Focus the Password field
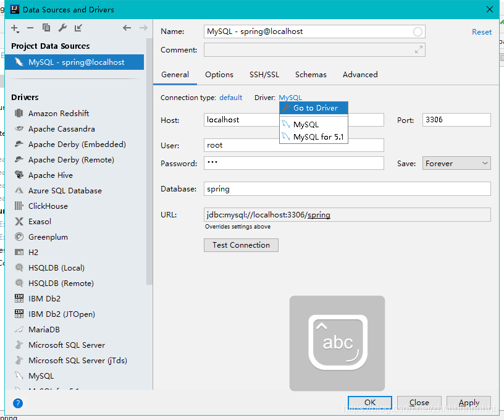504x420 pixels. click(x=294, y=163)
